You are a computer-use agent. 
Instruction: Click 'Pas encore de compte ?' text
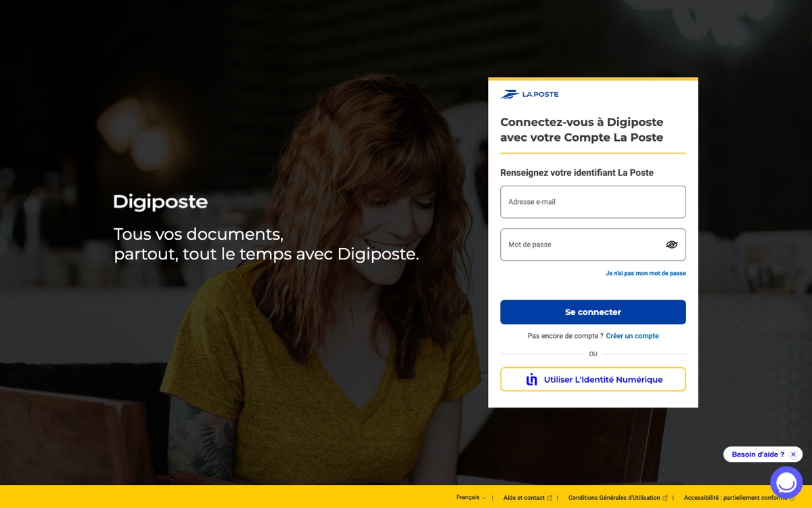565,336
